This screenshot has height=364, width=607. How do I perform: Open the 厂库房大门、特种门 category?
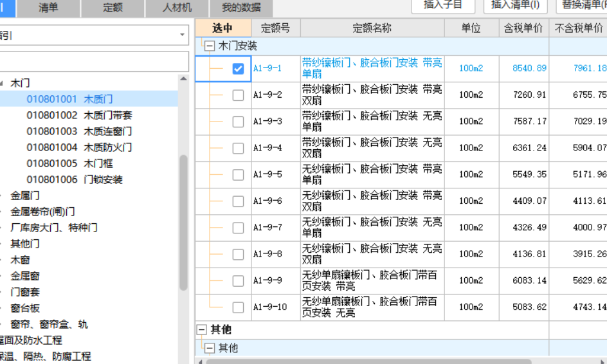54,228
